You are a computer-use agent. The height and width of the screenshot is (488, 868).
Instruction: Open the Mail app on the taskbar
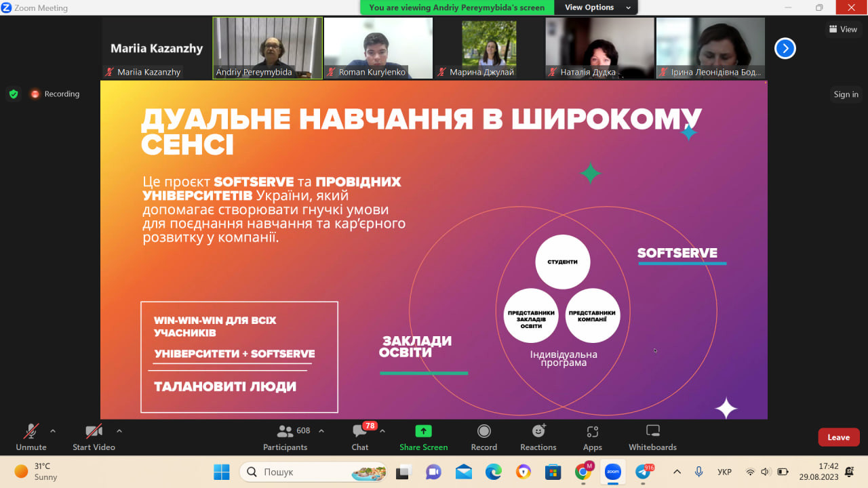point(464,472)
